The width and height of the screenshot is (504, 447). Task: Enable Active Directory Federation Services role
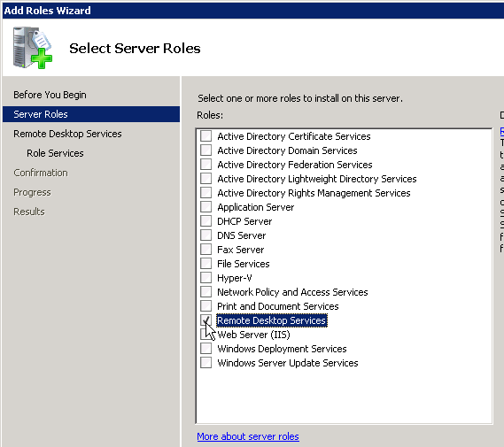[205, 165]
